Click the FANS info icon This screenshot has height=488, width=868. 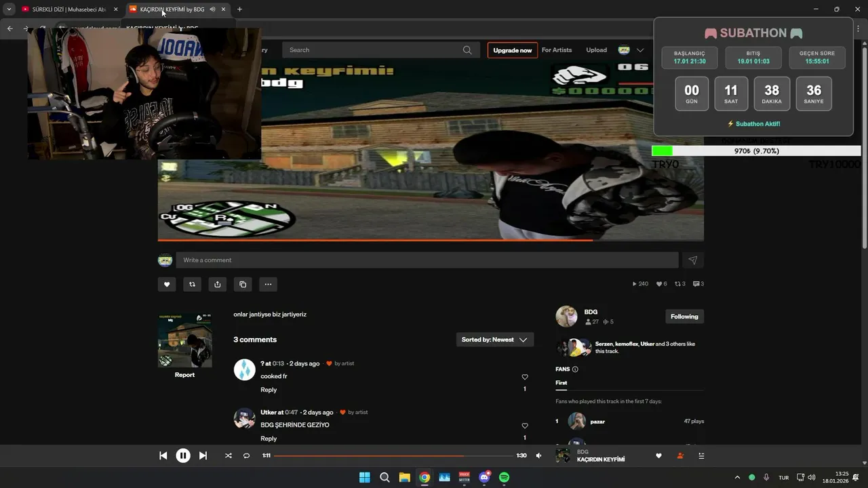click(x=575, y=369)
